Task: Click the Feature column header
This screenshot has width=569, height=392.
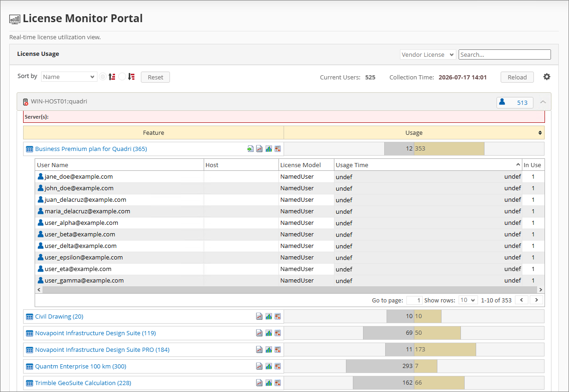Action: (153, 133)
